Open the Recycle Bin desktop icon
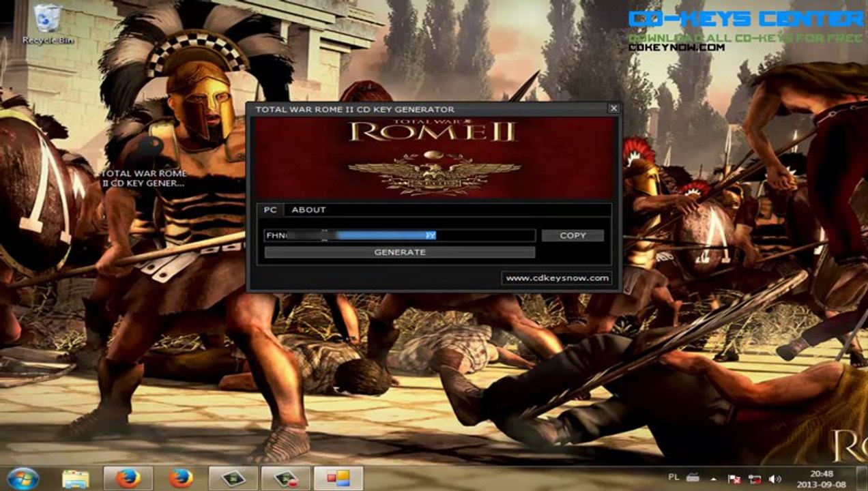The width and height of the screenshot is (868, 491). (x=48, y=25)
